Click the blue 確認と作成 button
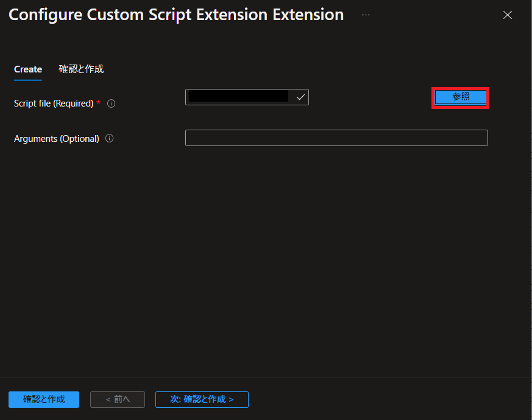 pos(44,399)
